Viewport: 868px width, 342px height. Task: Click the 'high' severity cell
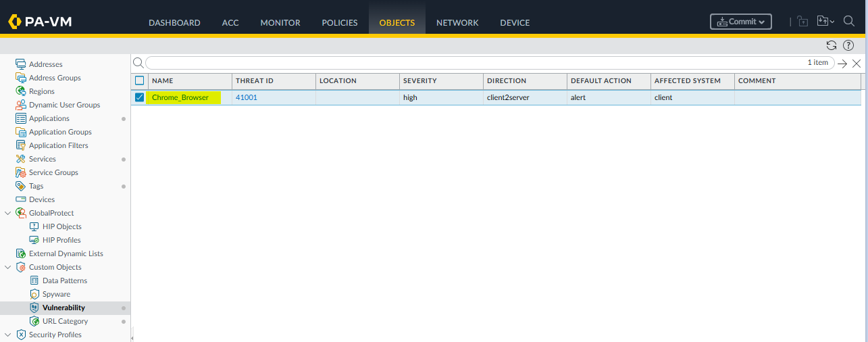(441, 97)
